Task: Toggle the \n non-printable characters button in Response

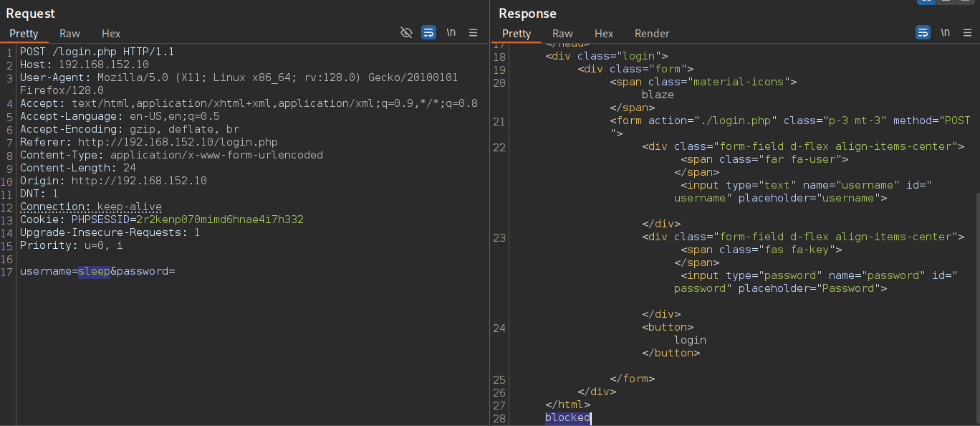Action: [x=946, y=33]
